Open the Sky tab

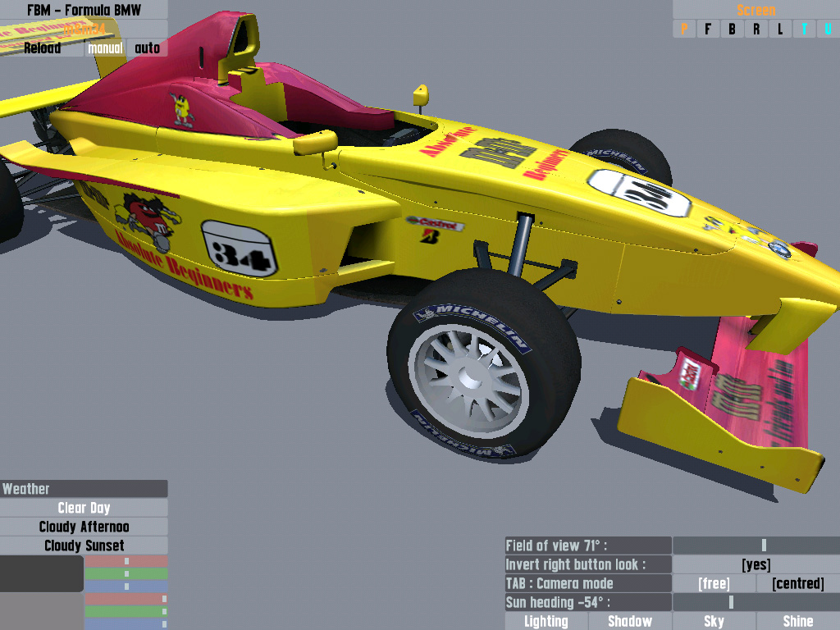(x=714, y=622)
